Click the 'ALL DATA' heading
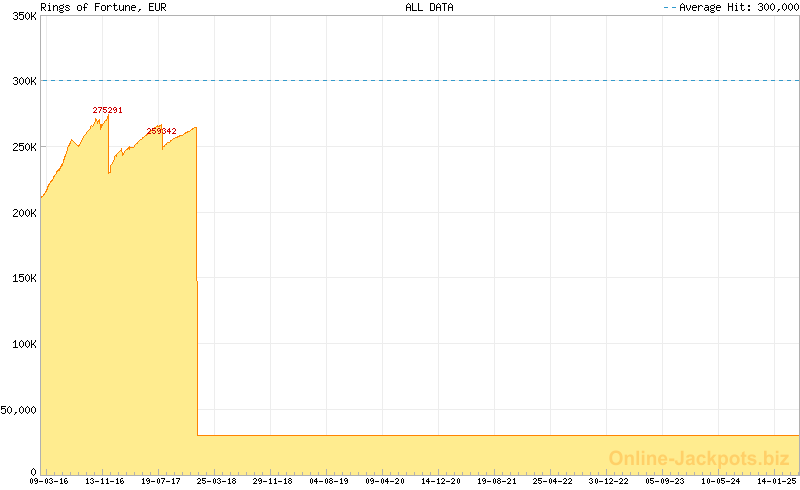This screenshot has width=800, height=490. coord(429,7)
